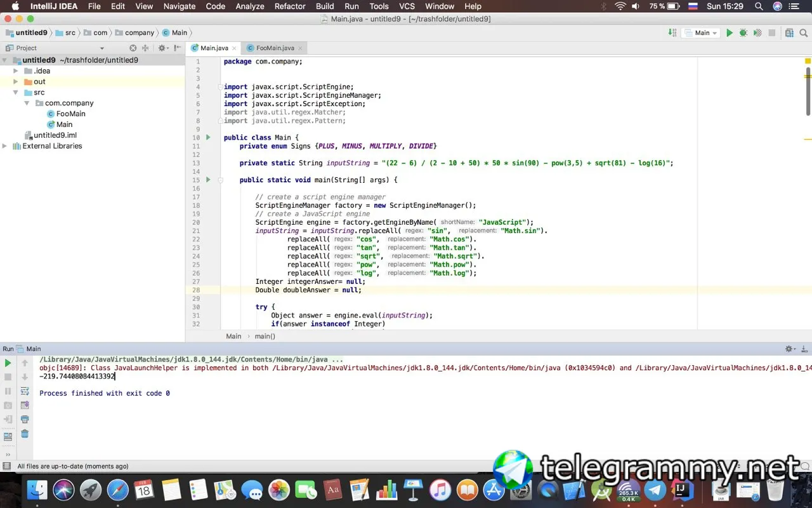Click the stop process toolbar icon
This screenshot has width=812, height=508.
[772, 33]
